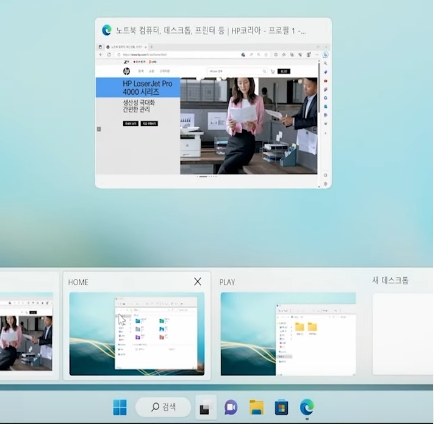Click the Edge sidebar Bing icon in preview

325,55
